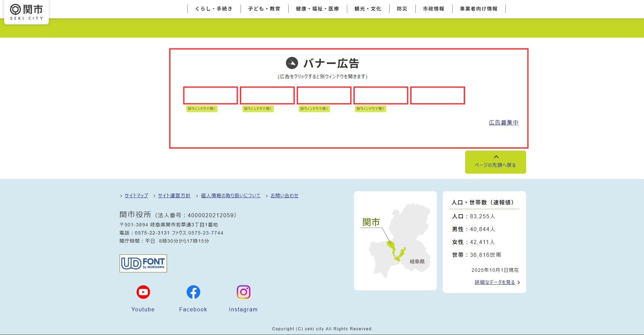Click the UD FONT by Morisawa badge
Screen dimensions: 644x335
pyautogui.click(x=143, y=263)
